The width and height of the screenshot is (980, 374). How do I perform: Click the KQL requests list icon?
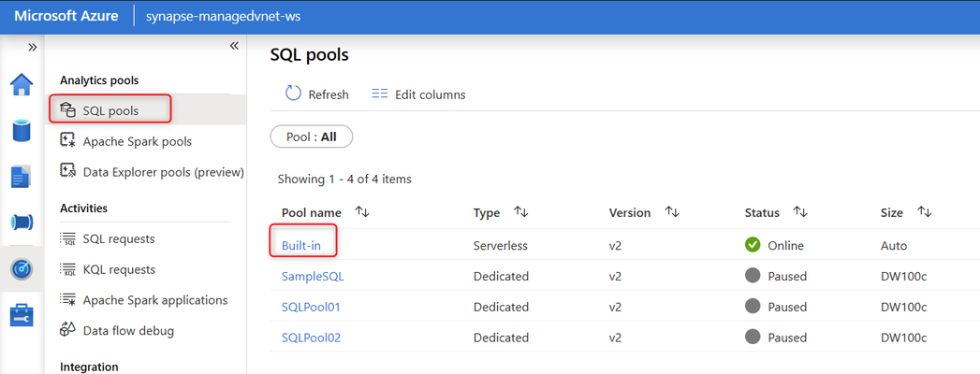[x=67, y=269]
